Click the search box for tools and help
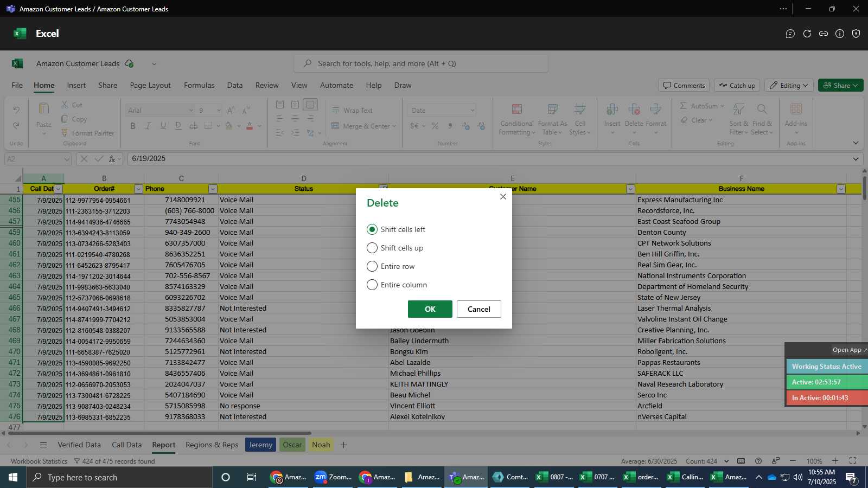Viewport: 868px width, 488px height. (x=421, y=63)
